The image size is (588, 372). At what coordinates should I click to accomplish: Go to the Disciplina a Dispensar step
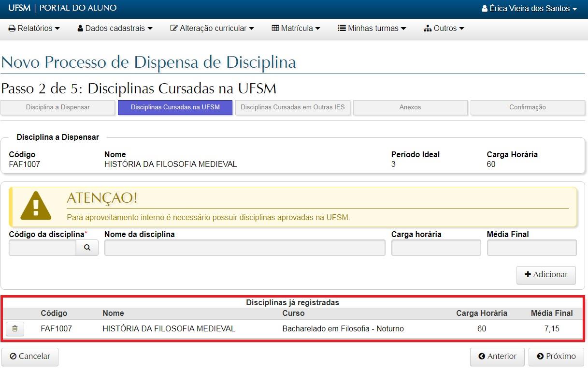tap(58, 107)
